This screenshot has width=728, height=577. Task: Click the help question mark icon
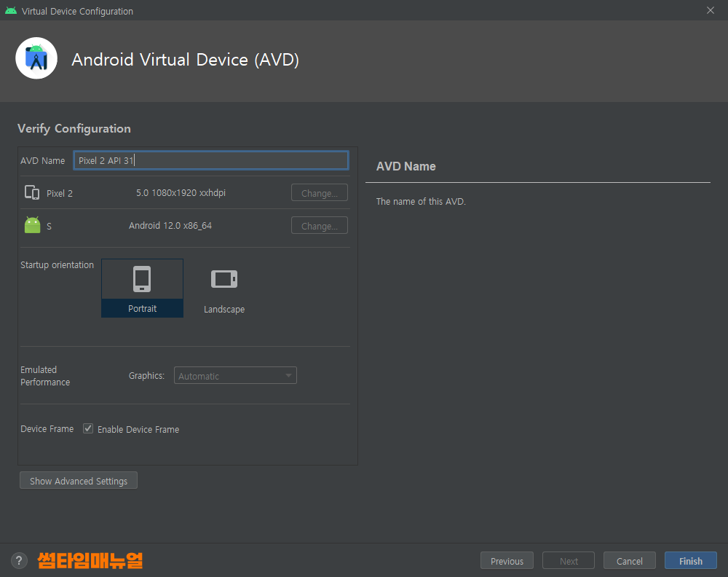click(19, 561)
